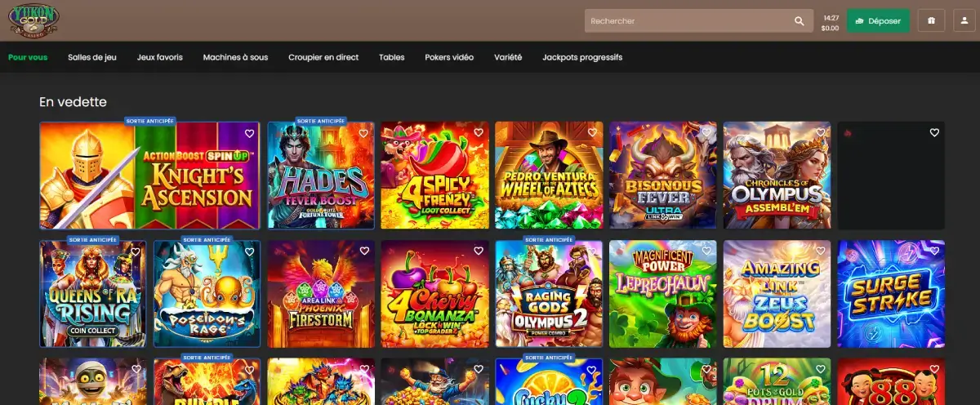The width and height of the screenshot is (980, 405).
Task: Toggle favorite heart on Surge Strike
Action: (x=934, y=251)
